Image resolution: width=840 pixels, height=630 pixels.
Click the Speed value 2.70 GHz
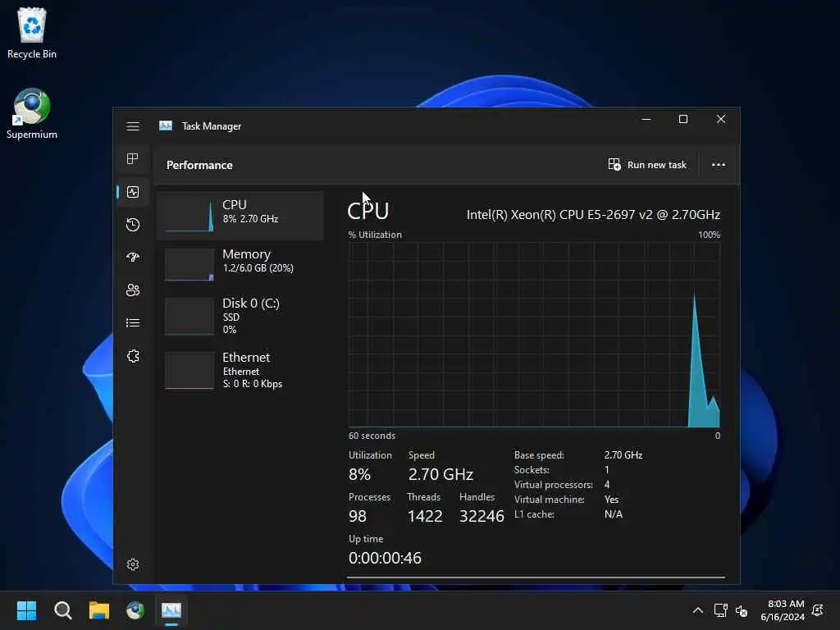[441, 474]
